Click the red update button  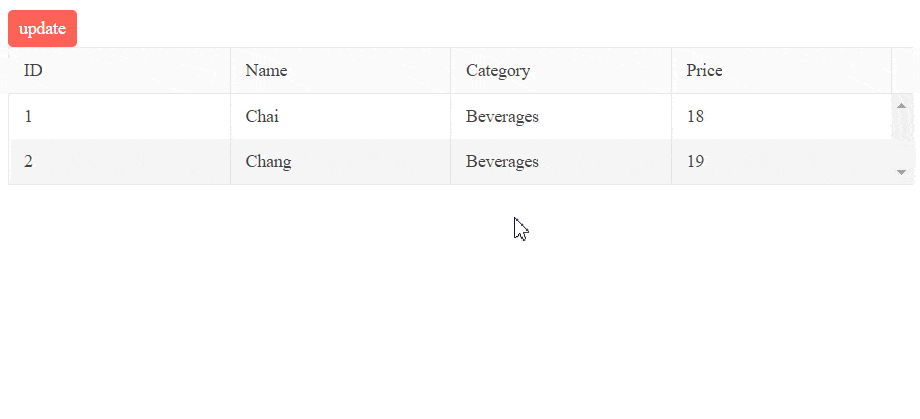[42, 28]
